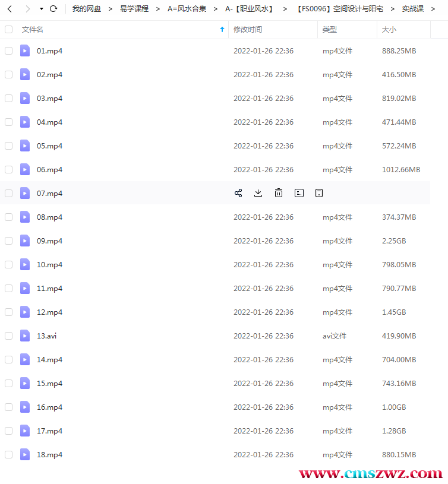Image resolution: width=448 pixels, height=484 pixels.
Task: Click the last action icon on 07.mp4 row
Action: tap(319, 193)
